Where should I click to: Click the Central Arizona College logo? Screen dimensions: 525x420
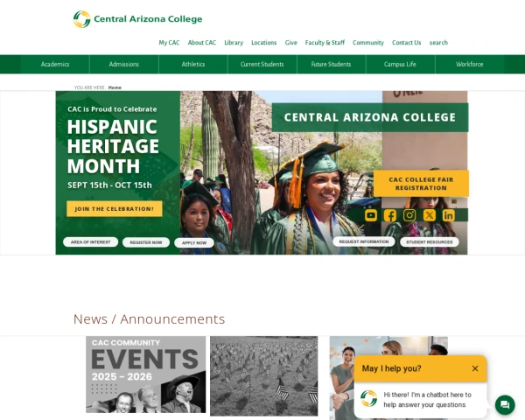coord(137,19)
